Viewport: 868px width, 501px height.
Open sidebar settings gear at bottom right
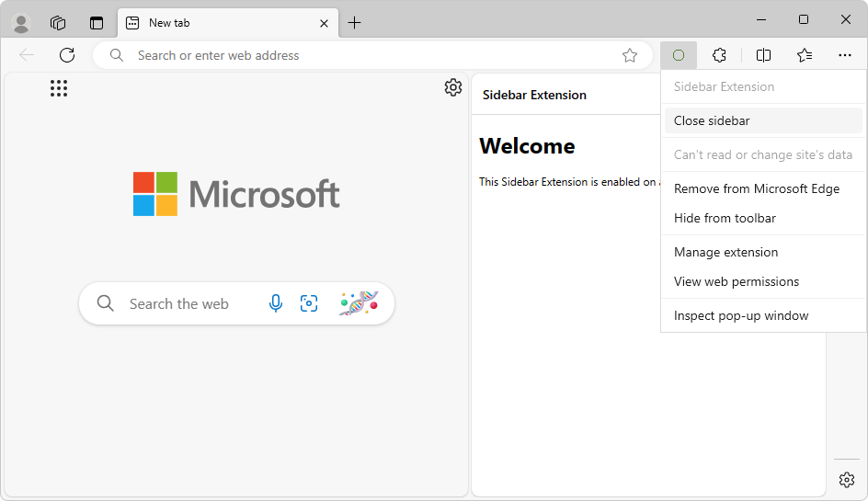(x=847, y=480)
